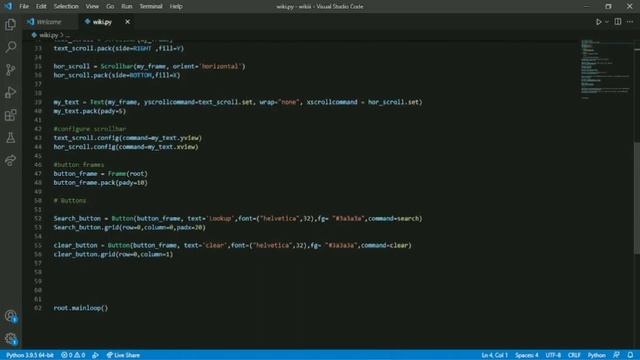Open the Go menu

click(x=110, y=7)
